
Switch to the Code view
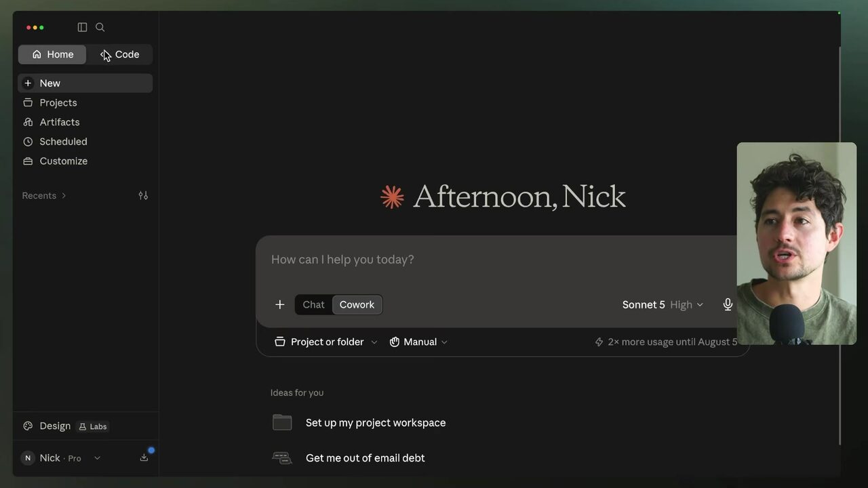119,55
